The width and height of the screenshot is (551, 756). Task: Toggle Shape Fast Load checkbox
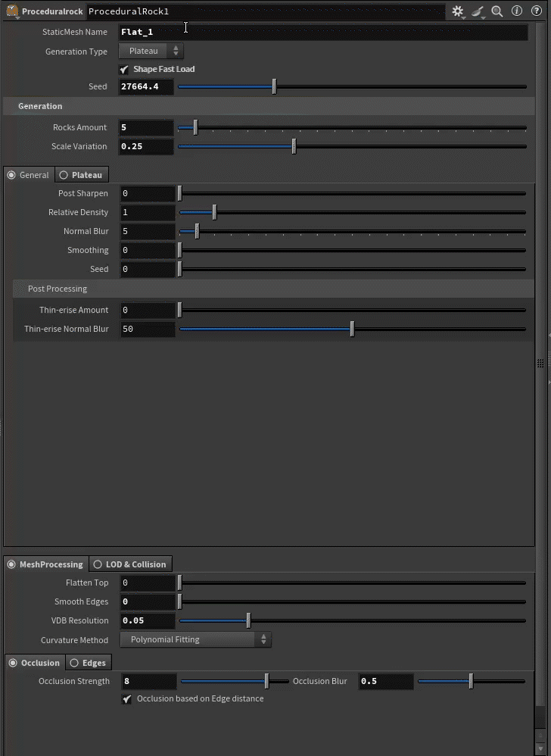pos(124,70)
